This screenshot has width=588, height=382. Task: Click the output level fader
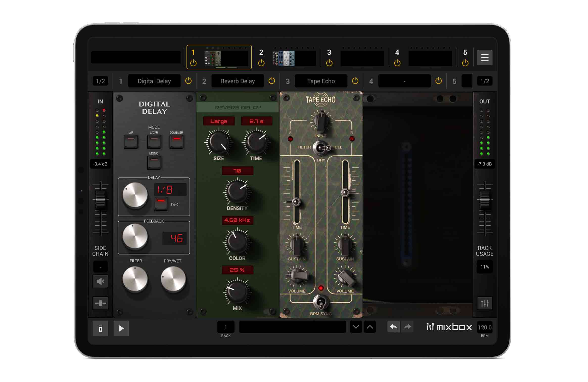click(x=485, y=200)
